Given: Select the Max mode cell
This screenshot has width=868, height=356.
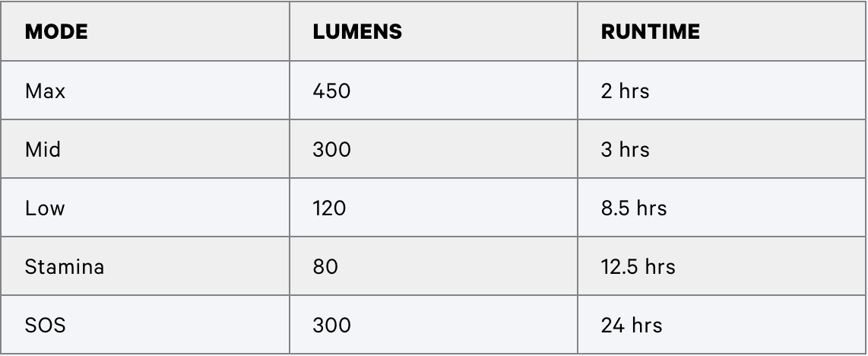Looking at the screenshot, I should point(145,91).
